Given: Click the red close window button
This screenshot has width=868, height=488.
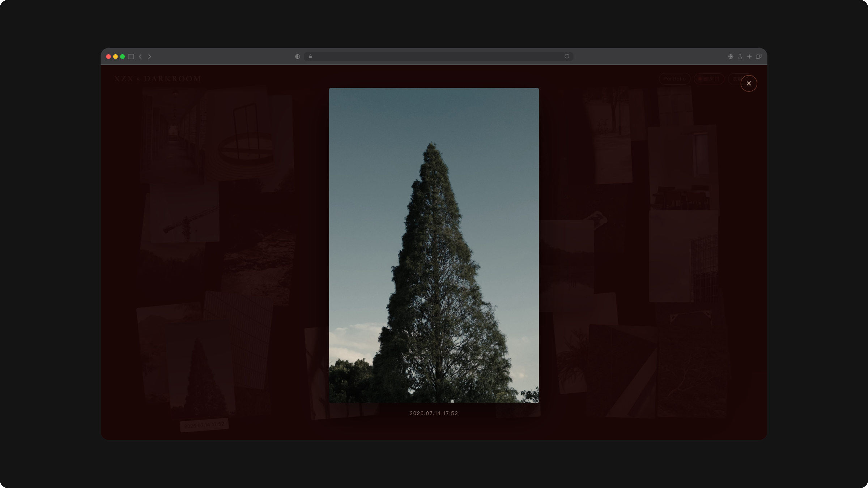Looking at the screenshot, I should tap(109, 56).
